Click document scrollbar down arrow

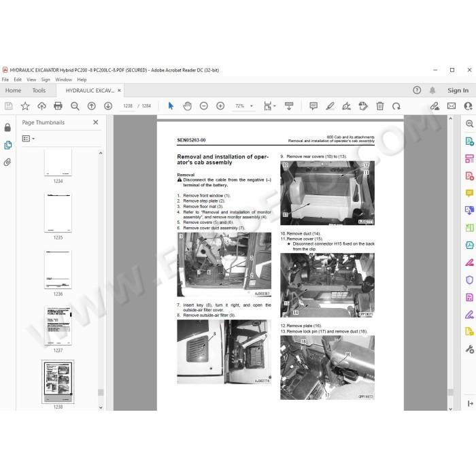pyautogui.click(x=450, y=409)
